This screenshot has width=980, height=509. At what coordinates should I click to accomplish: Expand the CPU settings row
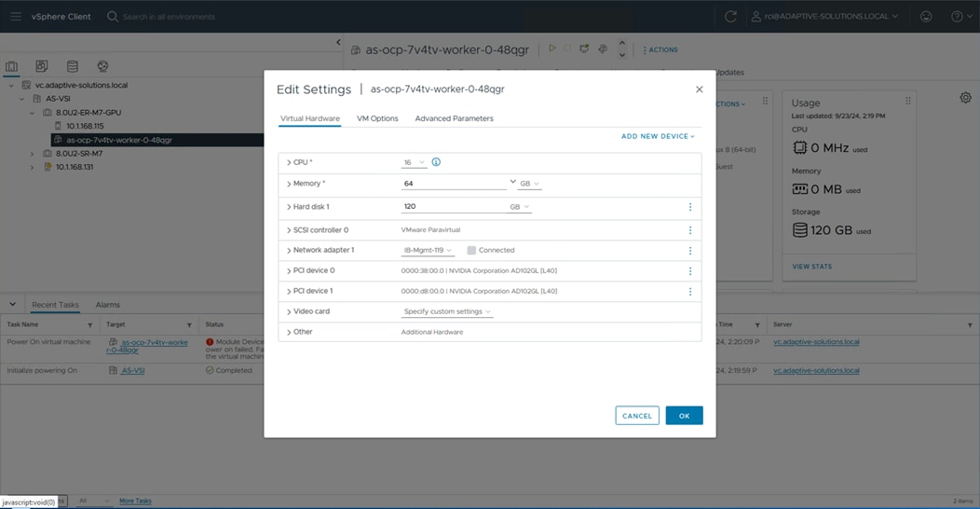(289, 163)
